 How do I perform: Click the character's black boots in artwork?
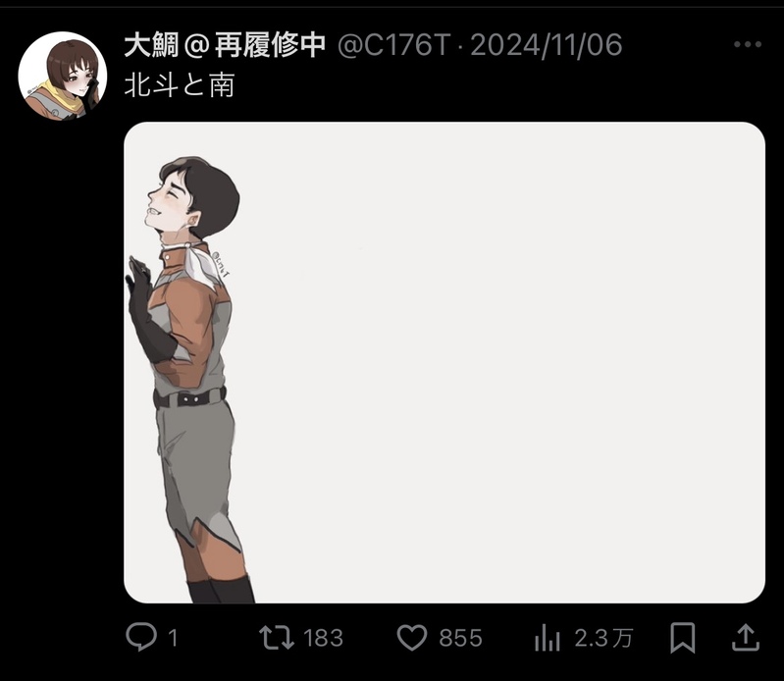tap(220, 590)
